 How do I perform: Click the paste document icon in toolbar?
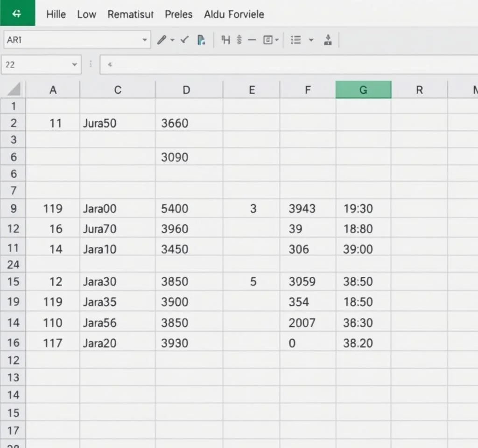pyautogui.click(x=201, y=40)
